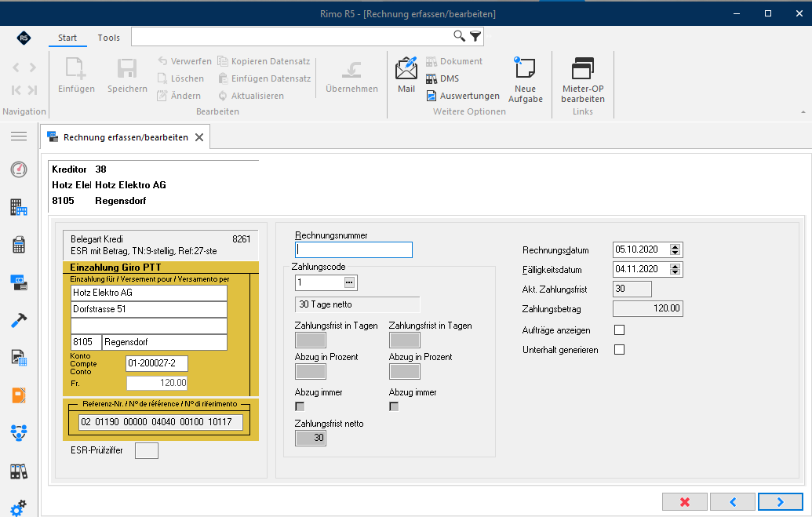Open the Mail option in ribbon
The width and height of the screenshot is (812, 517).
click(x=406, y=75)
